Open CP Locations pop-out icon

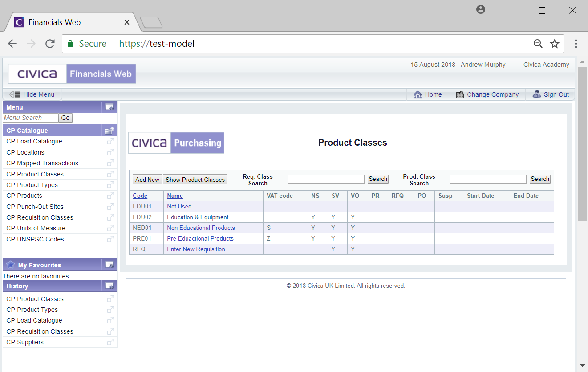[x=110, y=152]
